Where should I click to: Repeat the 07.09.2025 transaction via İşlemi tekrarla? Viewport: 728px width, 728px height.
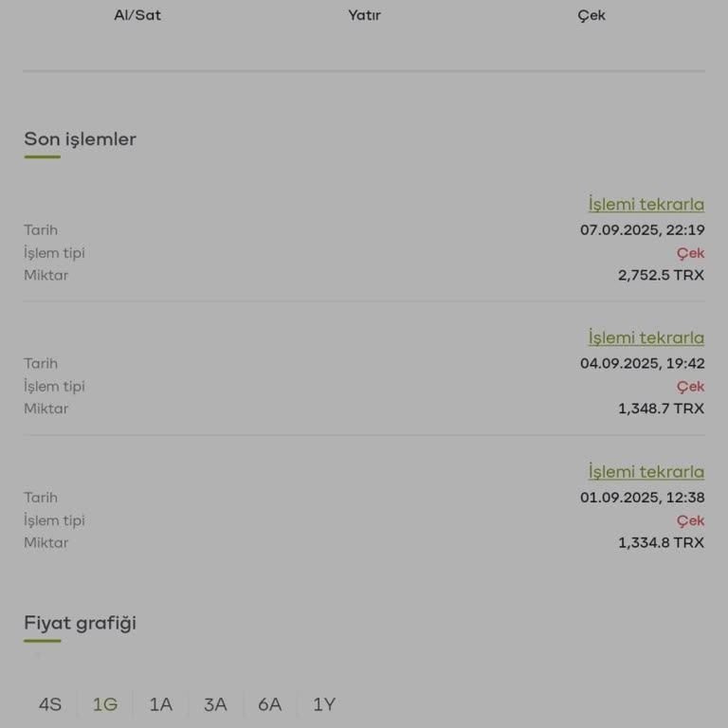click(646, 204)
